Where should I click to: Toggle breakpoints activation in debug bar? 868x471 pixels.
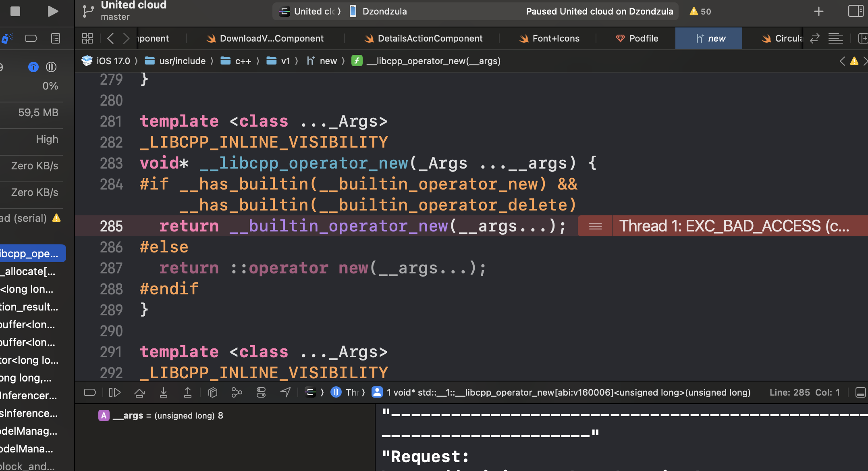(90, 392)
